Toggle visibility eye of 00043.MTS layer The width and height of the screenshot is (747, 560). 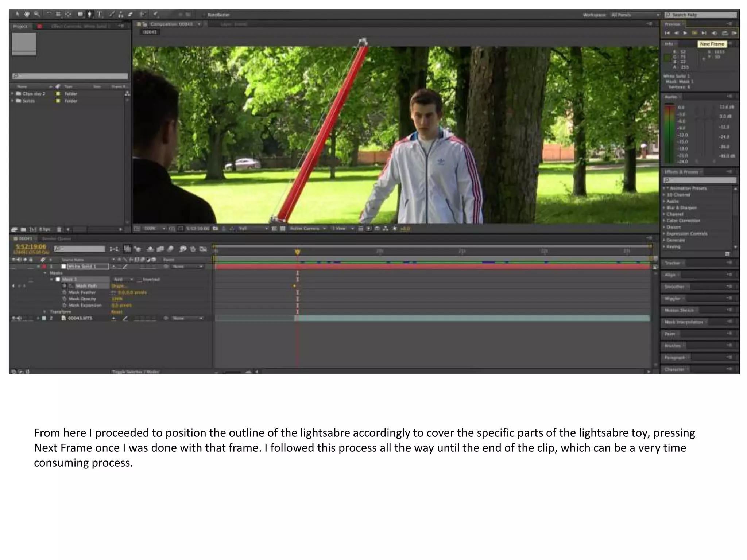[14, 318]
